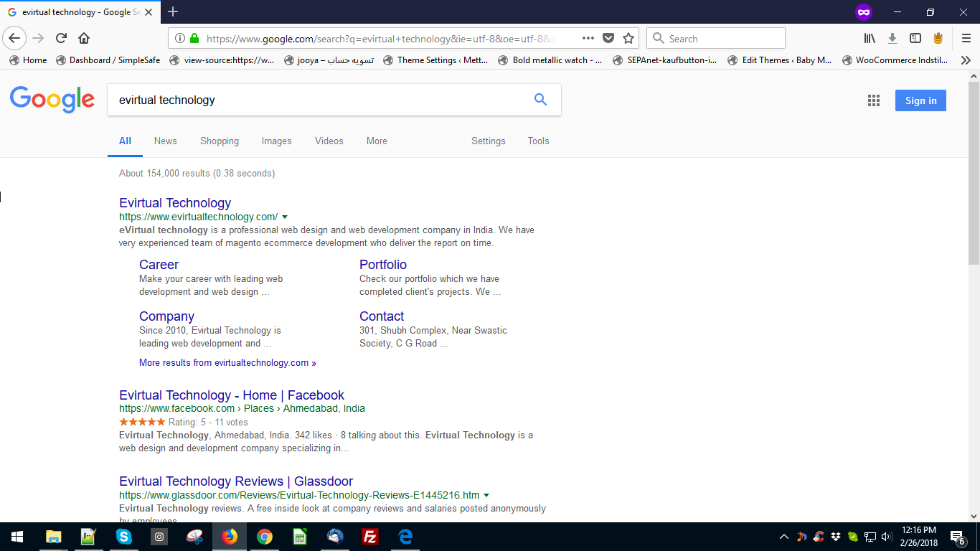Open the Settings search menu
This screenshot has height=551, width=980.
(x=489, y=141)
